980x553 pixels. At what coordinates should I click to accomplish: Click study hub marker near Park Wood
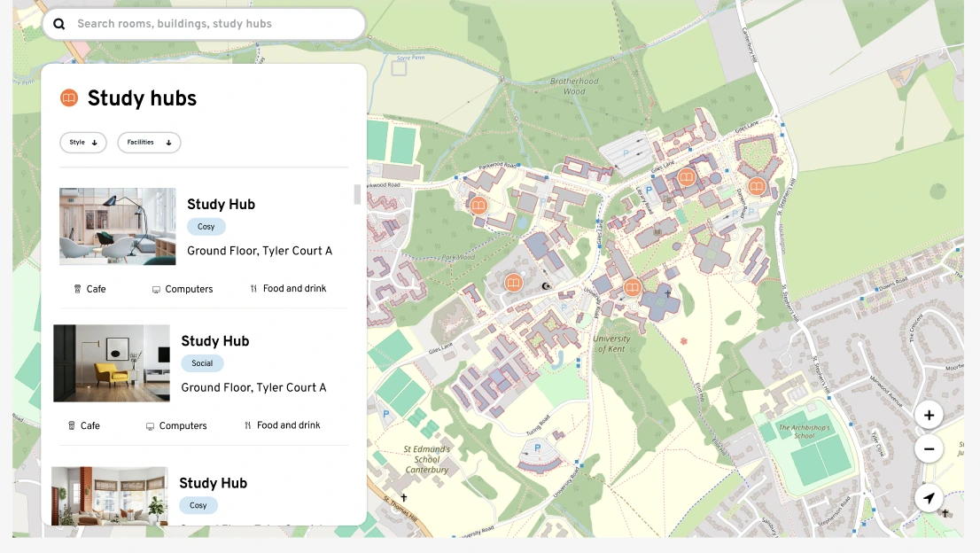click(512, 283)
